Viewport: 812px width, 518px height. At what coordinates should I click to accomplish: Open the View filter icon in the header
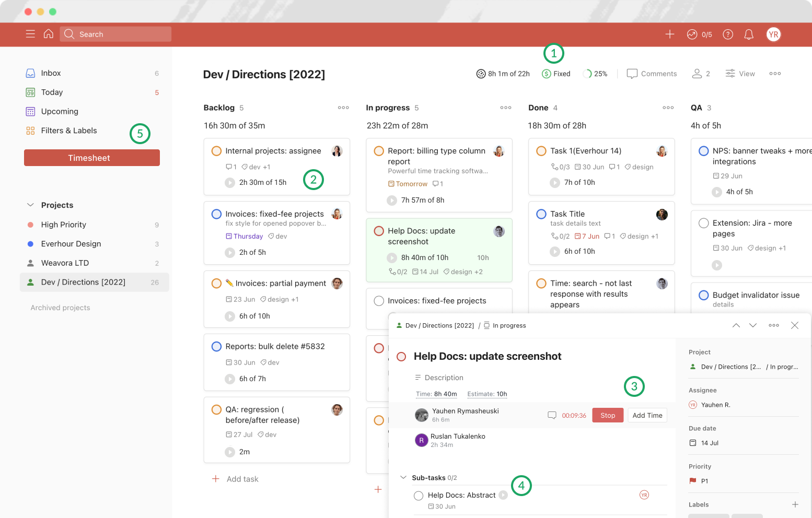point(730,73)
